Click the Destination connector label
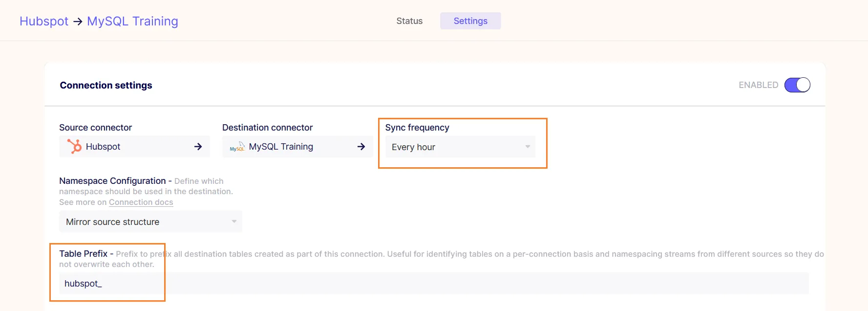Image resolution: width=868 pixels, height=311 pixels. 267,128
